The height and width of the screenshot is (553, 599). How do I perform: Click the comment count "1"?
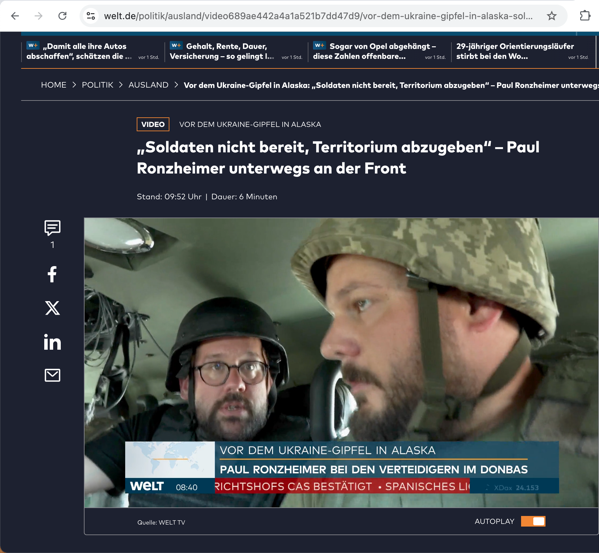pyautogui.click(x=52, y=245)
